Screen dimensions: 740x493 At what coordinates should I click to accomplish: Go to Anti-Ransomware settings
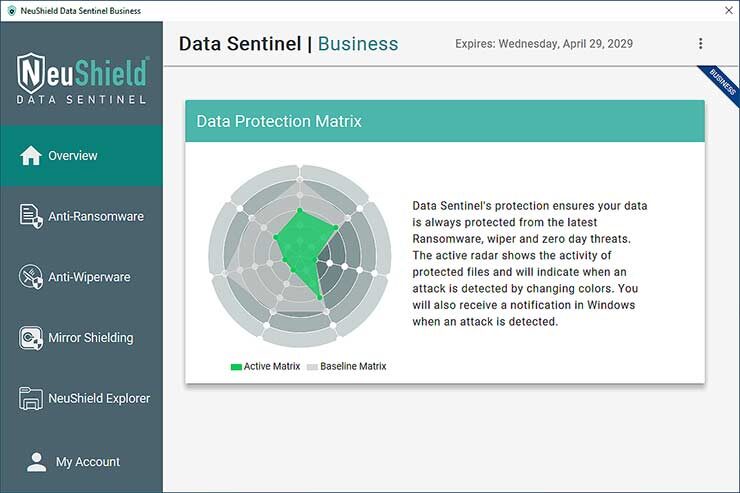pyautogui.click(x=96, y=216)
